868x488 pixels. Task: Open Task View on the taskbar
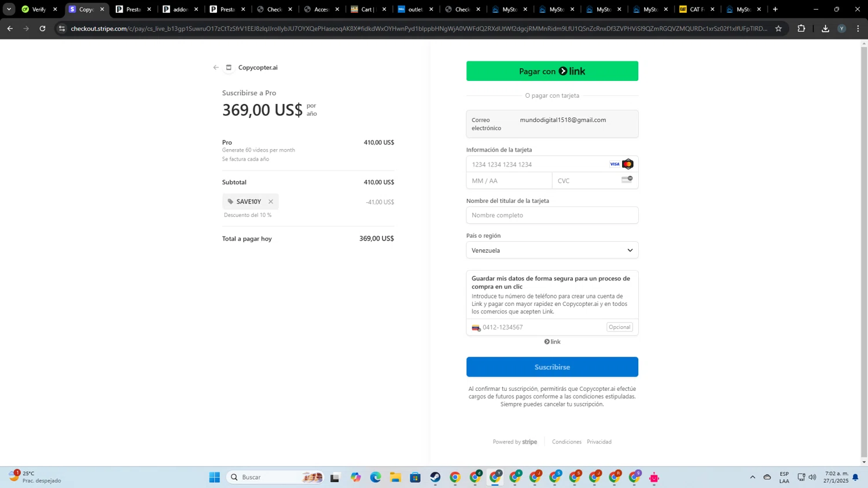click(335, 477)
